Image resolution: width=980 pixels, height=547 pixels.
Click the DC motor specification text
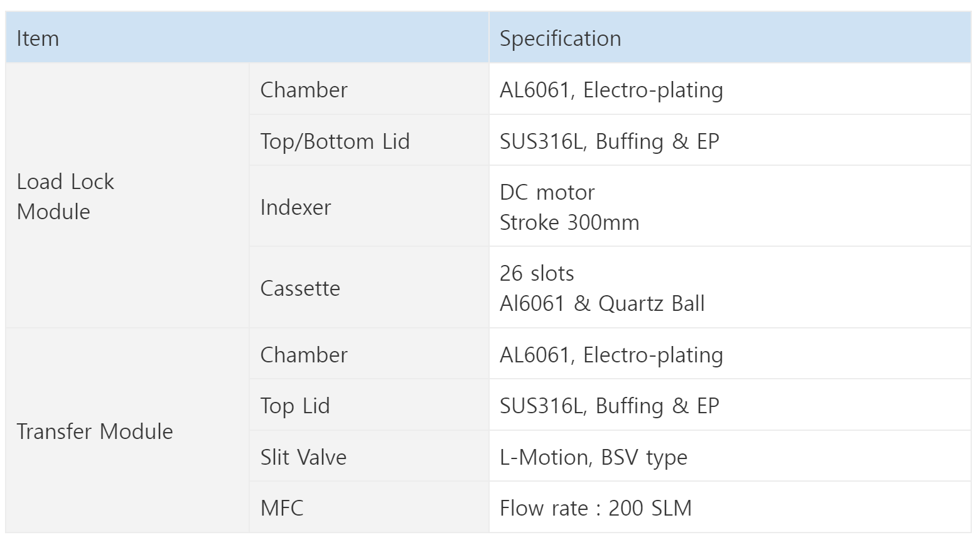[547, 192]
